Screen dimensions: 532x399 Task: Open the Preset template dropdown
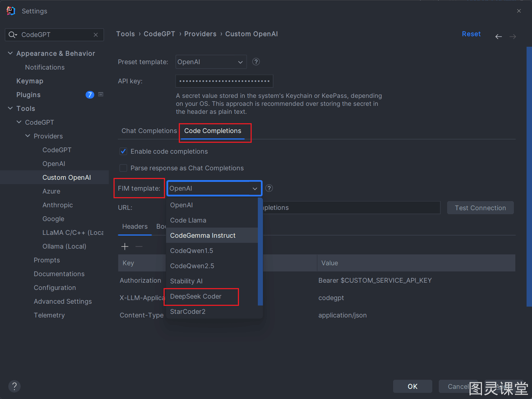coord(211,62)
